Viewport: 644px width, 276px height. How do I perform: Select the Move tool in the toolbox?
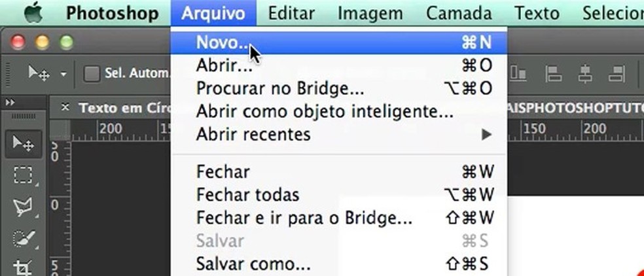click(x=24, y=144)
